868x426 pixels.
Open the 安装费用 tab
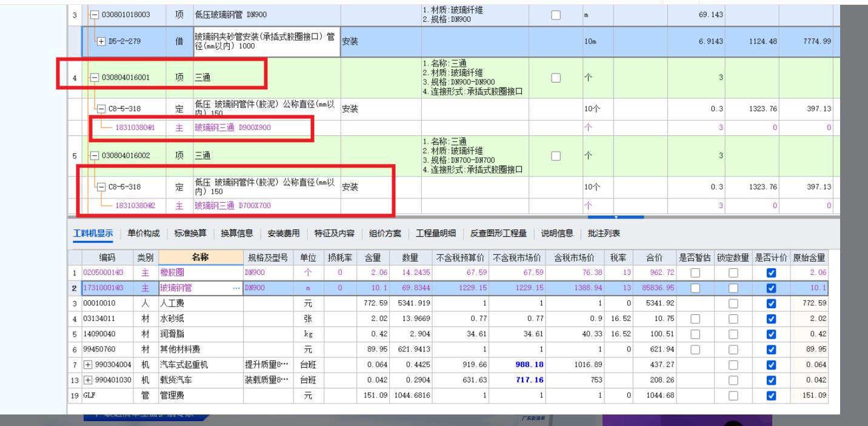283,234
